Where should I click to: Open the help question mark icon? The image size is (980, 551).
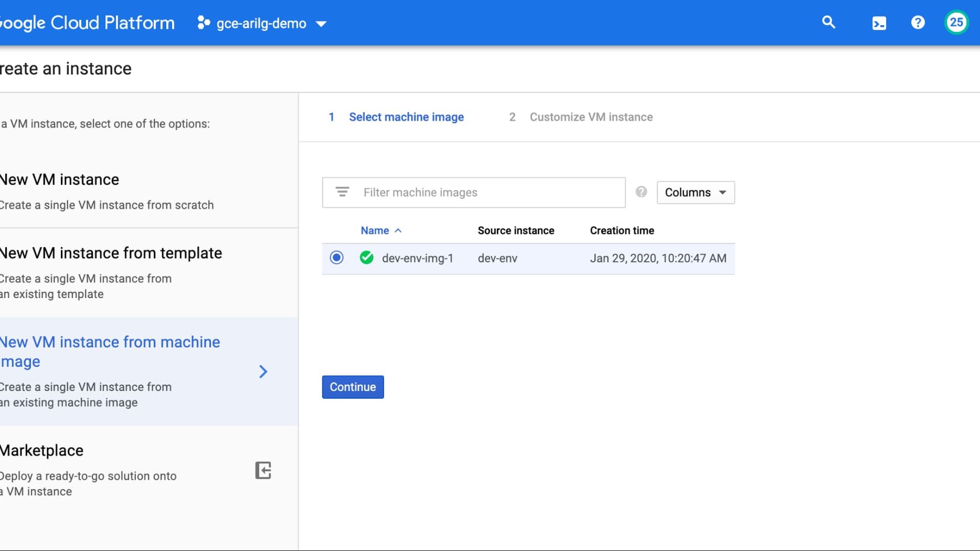(x=918, y=23)
